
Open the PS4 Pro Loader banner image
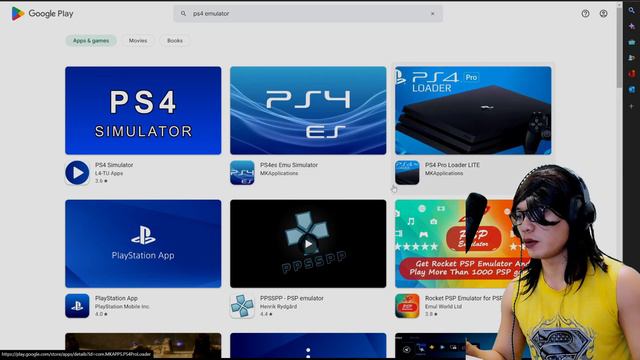click(x=473, y=110)
